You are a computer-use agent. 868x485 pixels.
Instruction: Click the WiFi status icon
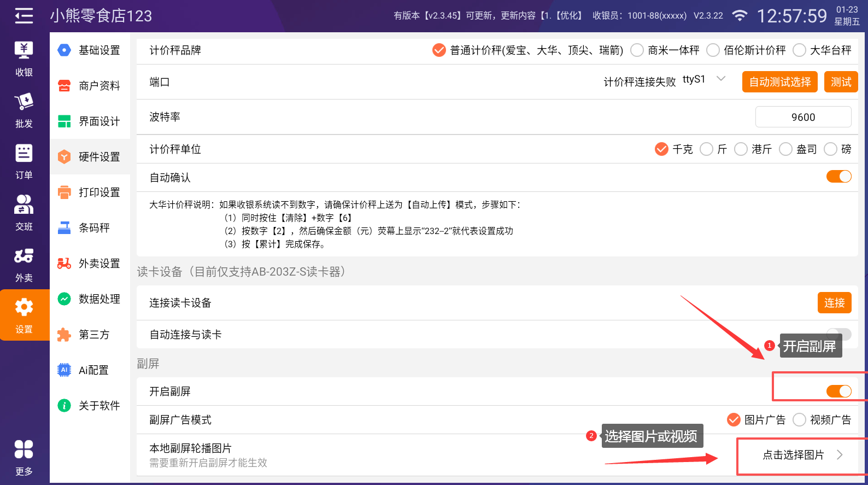click(740, 16)
